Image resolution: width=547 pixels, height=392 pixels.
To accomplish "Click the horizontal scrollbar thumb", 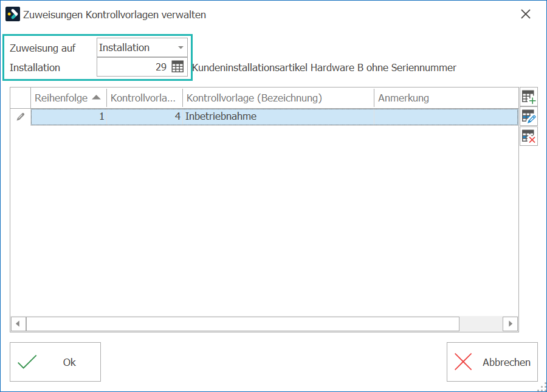I will click(x=243, y=324).
